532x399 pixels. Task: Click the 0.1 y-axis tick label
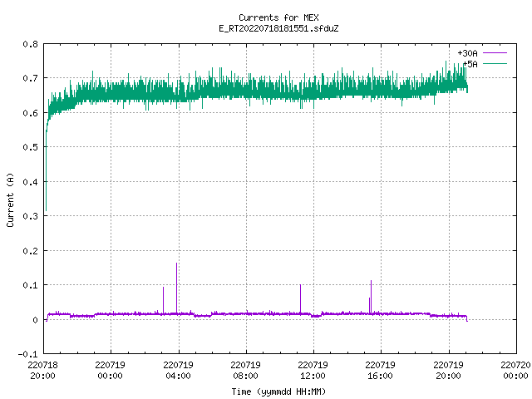[30, 285]
